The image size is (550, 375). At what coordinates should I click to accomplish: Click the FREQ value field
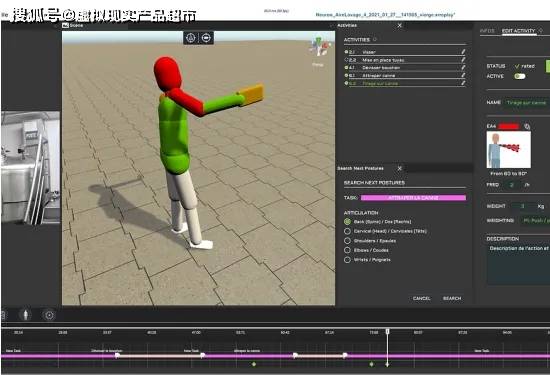point(512,185)
